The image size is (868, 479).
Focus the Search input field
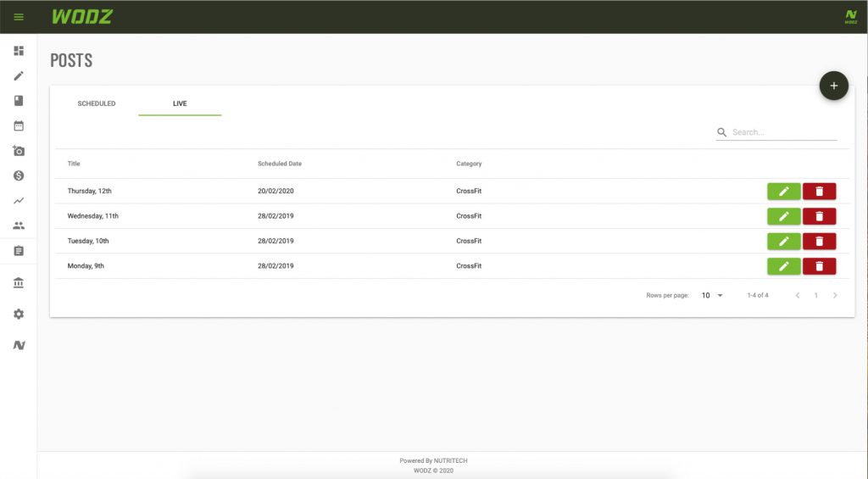(784, 132)
